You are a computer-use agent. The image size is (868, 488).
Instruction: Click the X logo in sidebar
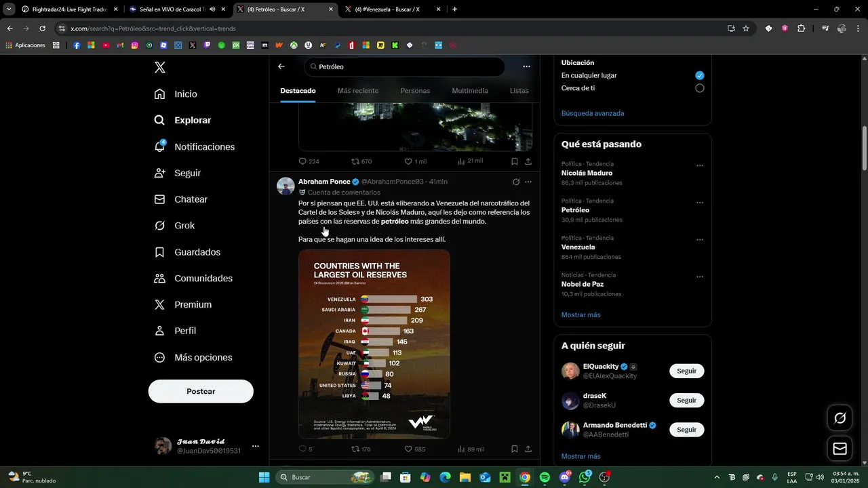pyautogui.click(x=159, y=67)
